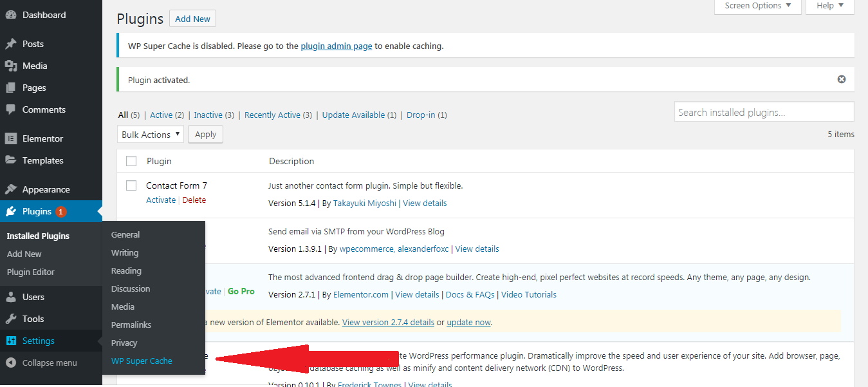868x387 pixels.
Task: Click the Apply bulk action button
Action: [x=206, y=135]
